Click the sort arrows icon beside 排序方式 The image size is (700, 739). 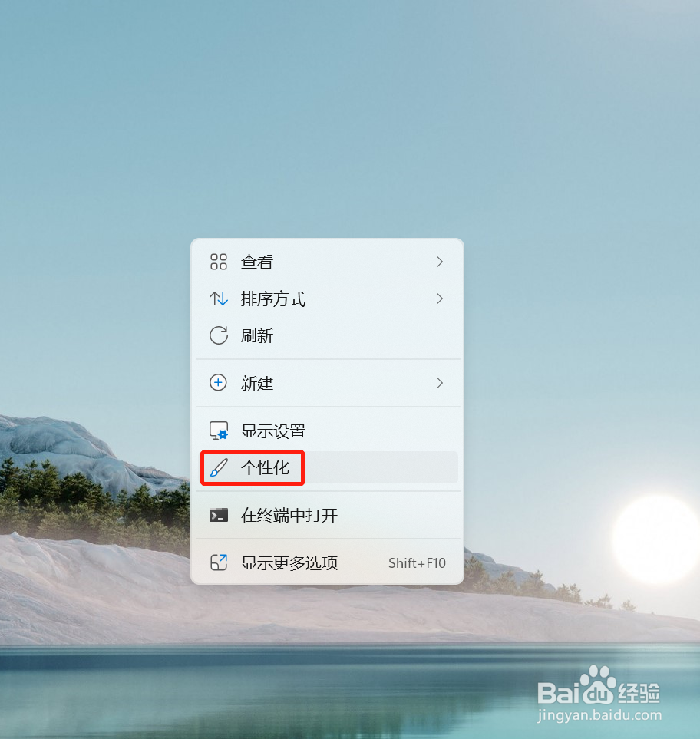pos(218,299)
